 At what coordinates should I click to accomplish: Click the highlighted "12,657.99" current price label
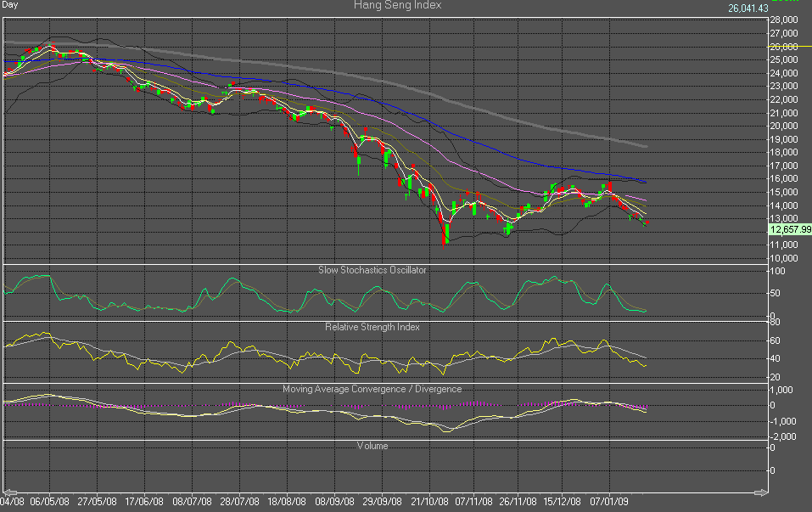(790, 229)
